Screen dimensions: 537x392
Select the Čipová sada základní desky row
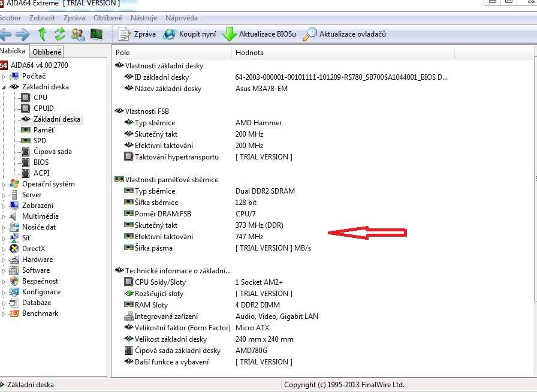(195, 351)
